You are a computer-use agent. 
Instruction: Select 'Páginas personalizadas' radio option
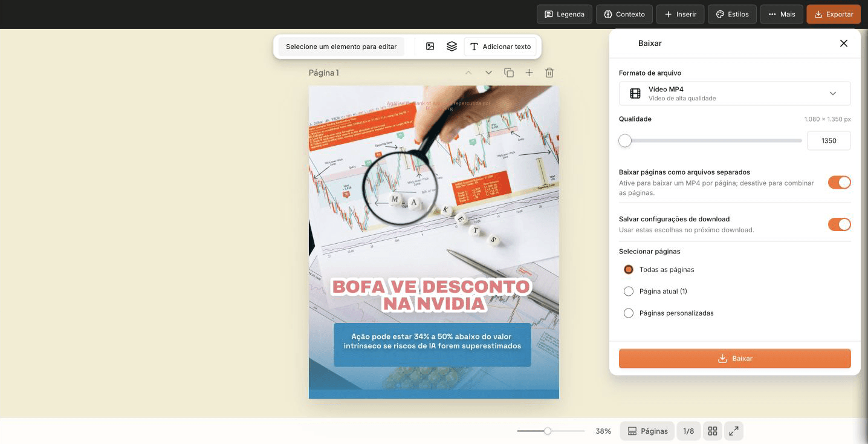pyautogui.click(x=629, y=313)
